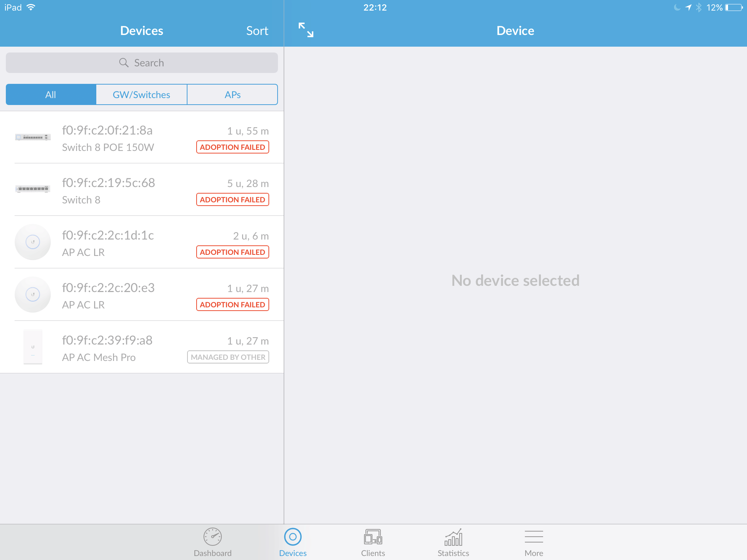Viewport: 747px width, 560px height.
Task: Tap the Switch 8 POE 150W thumbnail
Action: point(33,137)
